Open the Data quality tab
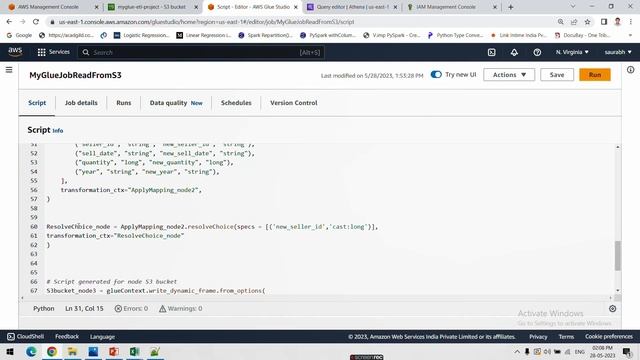Viewport: 640px width, 360px height. pos(176,103)
